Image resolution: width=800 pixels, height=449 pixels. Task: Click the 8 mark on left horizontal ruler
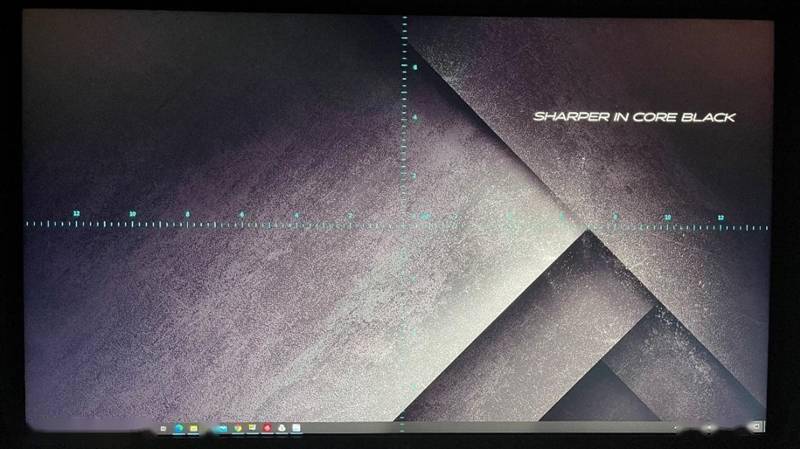pos(187,214)
